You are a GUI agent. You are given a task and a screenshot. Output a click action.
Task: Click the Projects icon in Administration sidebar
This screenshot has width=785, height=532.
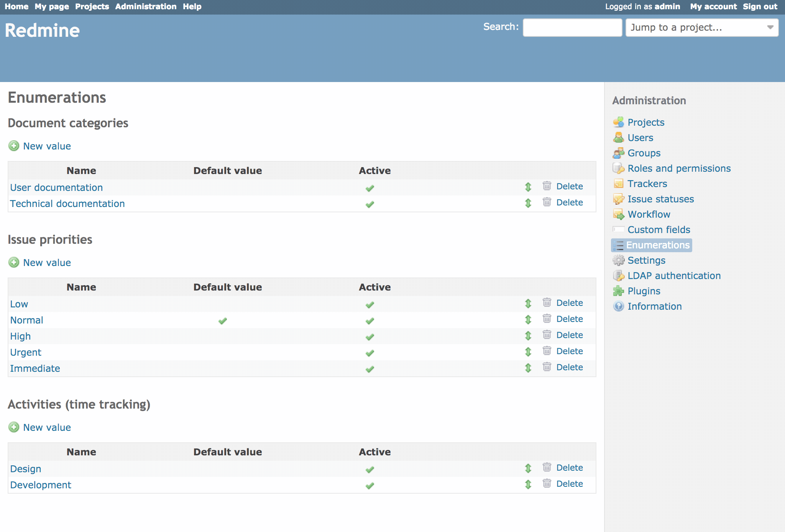pos(618,122)
